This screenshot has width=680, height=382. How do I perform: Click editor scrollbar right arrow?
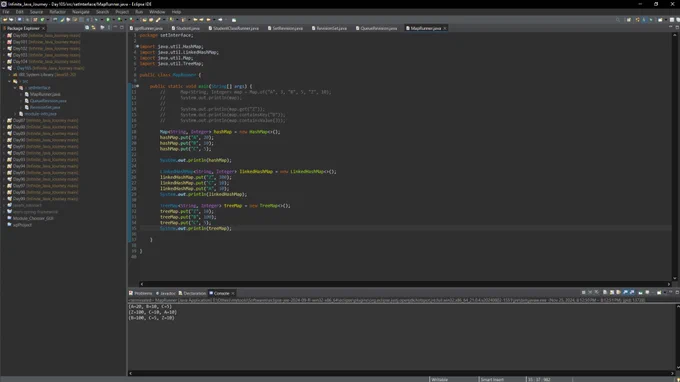[x=669, y=284]
